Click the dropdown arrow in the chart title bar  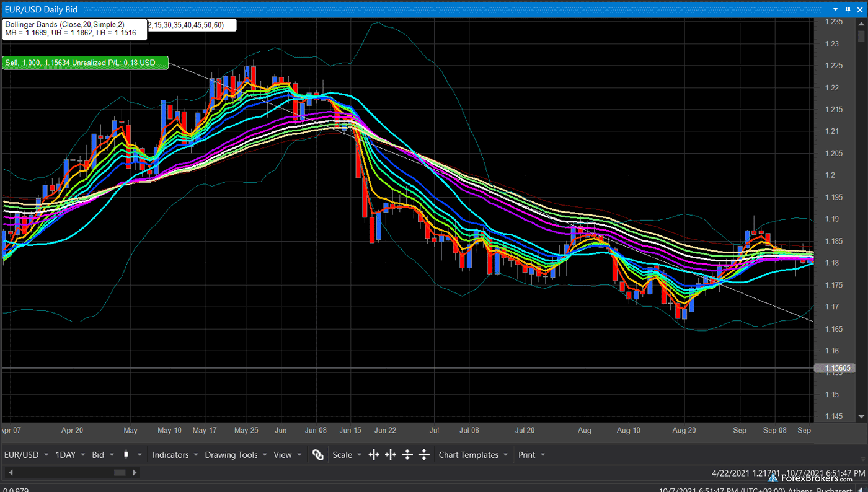coord(836,9)
